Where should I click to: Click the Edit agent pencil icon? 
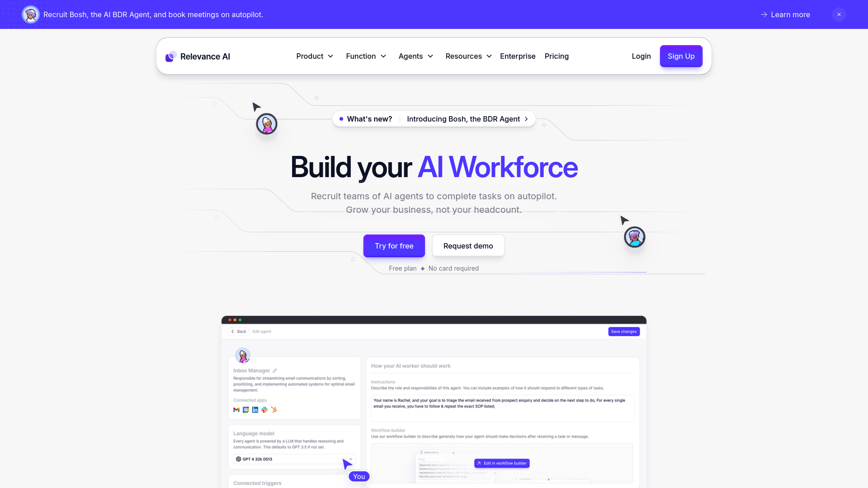pos(274,370)
